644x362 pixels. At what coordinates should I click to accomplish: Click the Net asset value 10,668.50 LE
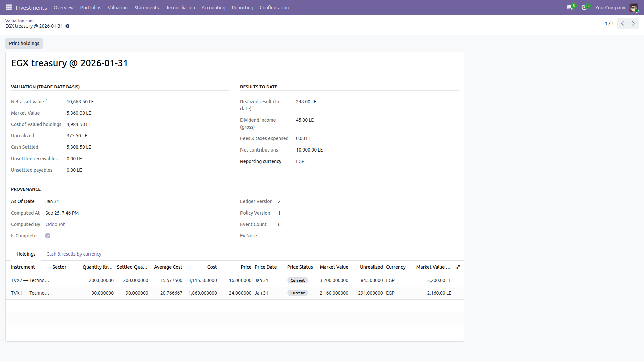[x=80, y=102]
